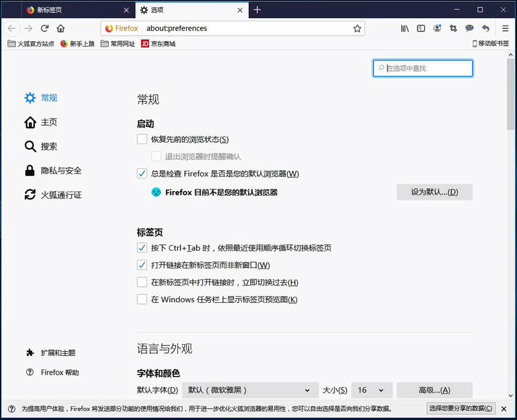Image resolution: width=517 pixels, height=420 pixels.
Task: Open the screenshot crop tool icon
Action: [x=453, y=28]
